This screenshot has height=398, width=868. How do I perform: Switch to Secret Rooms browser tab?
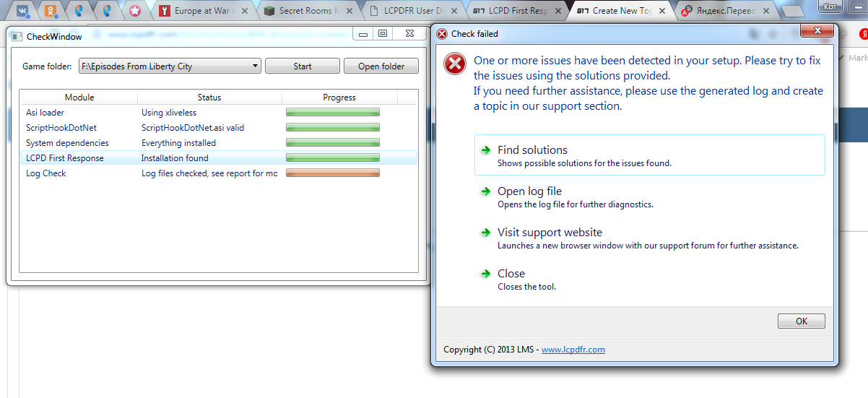click(302, 11)
